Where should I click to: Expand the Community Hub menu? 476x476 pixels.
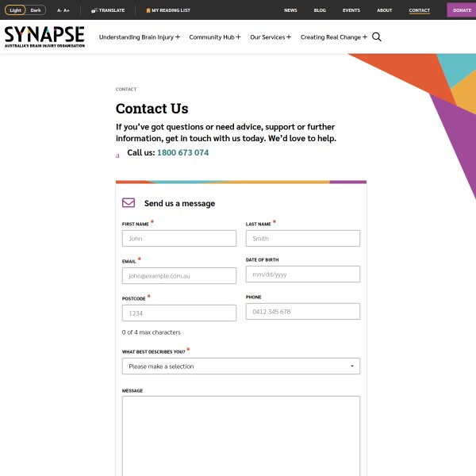(215, 37)
